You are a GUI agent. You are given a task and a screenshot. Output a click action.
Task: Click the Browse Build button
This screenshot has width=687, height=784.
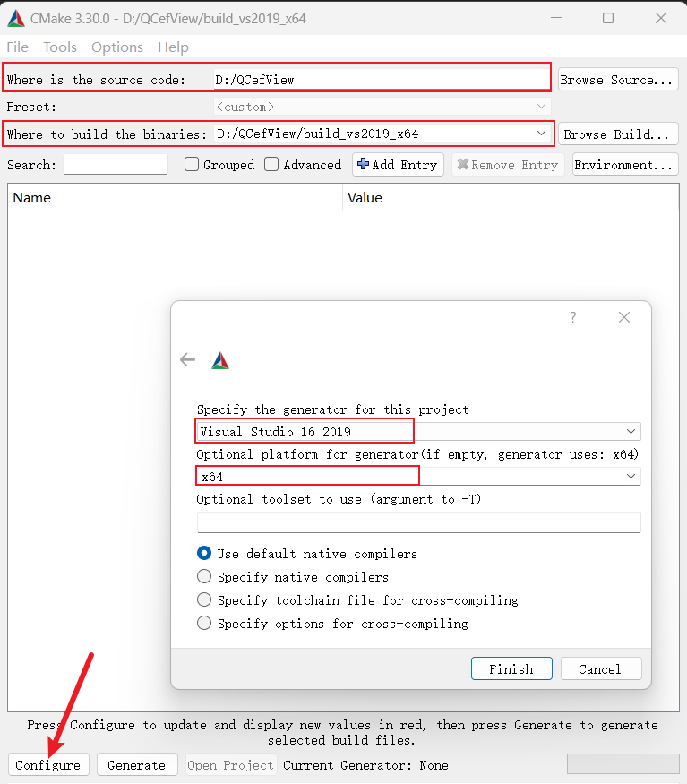pyautogui.click(x=618, y=134)
